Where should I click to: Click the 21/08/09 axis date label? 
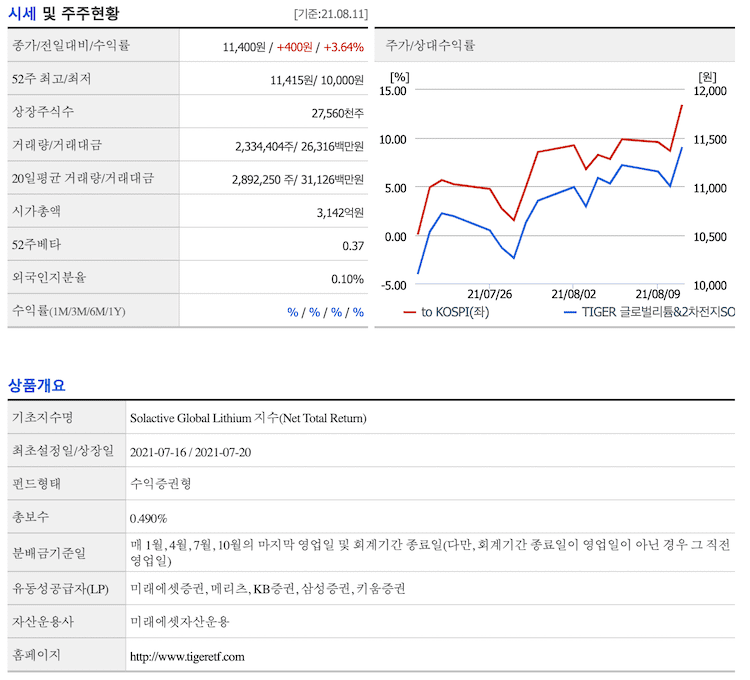pyautogui.click(x=657, y=294)
